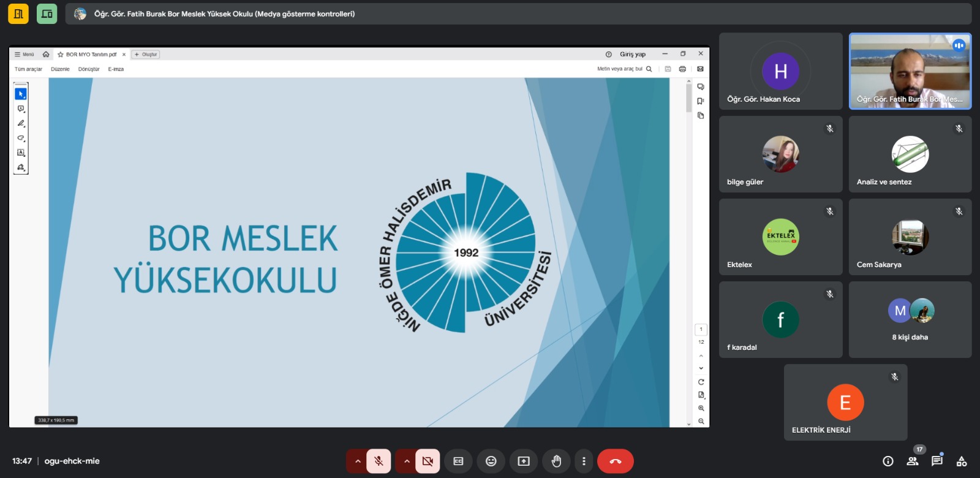The width and height of the screenshot is (980, 478).
Task: Click the green companion mode icon
Action: [47, 13]
